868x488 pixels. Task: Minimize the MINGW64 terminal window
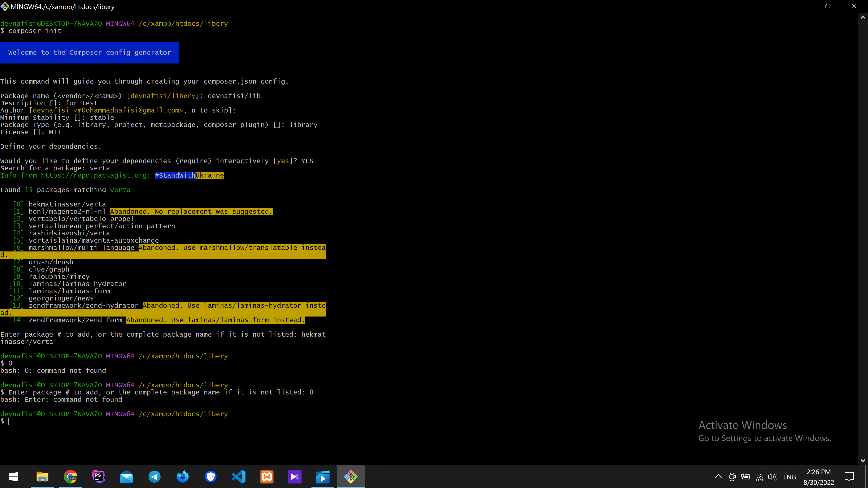coord(802,6)
